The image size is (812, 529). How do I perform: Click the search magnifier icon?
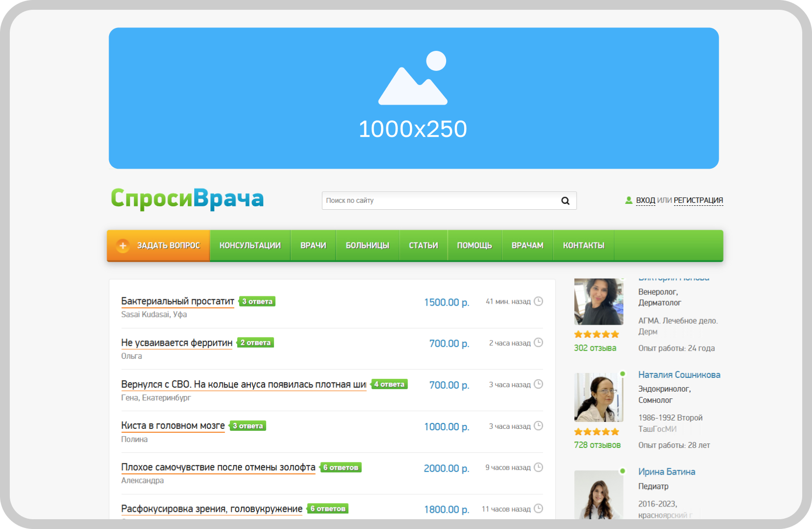point(565,201)
